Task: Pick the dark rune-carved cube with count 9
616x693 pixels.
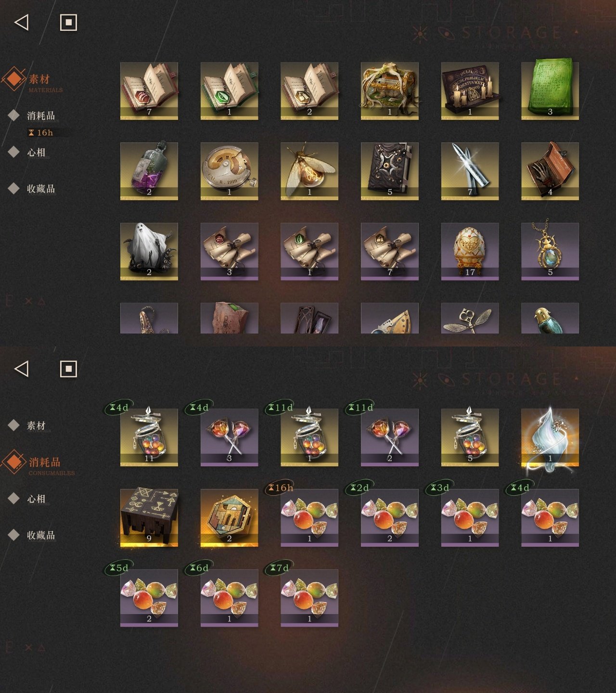Action: tap(149, 518)
